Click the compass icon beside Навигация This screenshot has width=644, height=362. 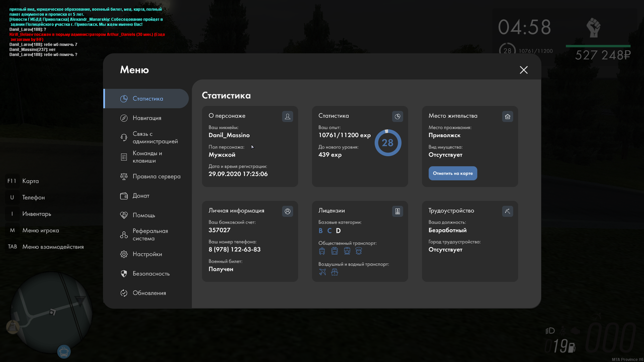(124, 118)
